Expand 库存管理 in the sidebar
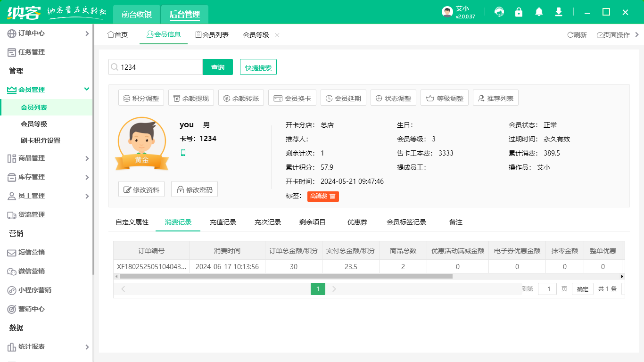The height and width of the screenshot is (362, 644). [x=46, y=177]
